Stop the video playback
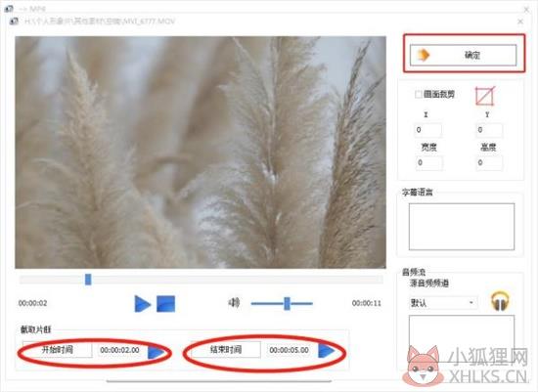Screen dimensions: 538x392 coord(165,303)
